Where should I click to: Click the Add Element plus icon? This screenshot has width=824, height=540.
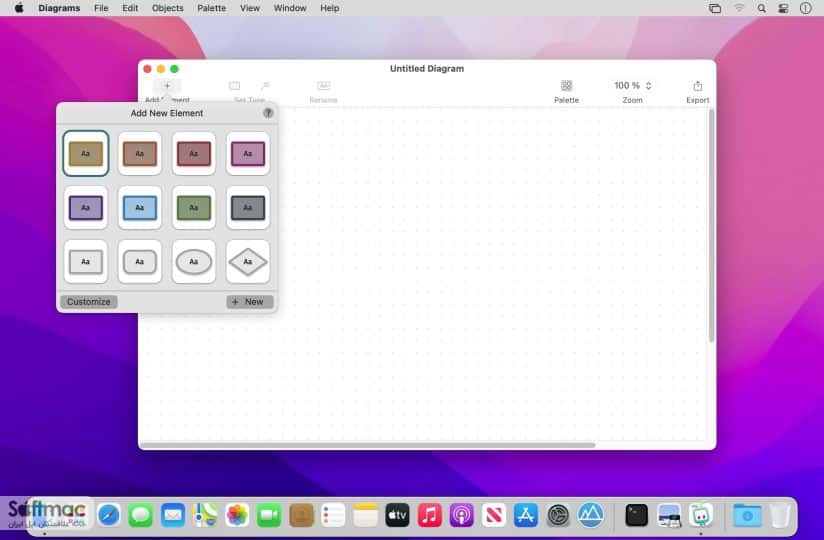[167, 86]
